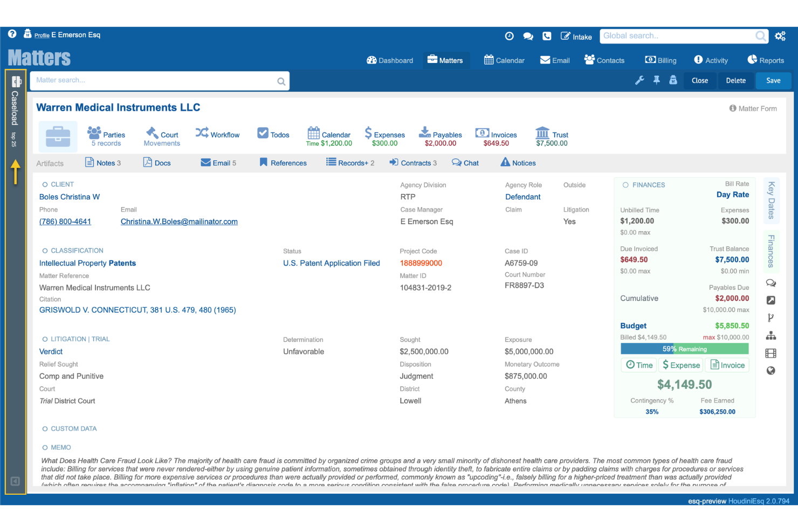Open Calendar time $1,200.00 item
Image resolution: width=798 pixels, height=532 pixels.
[329, 137]
